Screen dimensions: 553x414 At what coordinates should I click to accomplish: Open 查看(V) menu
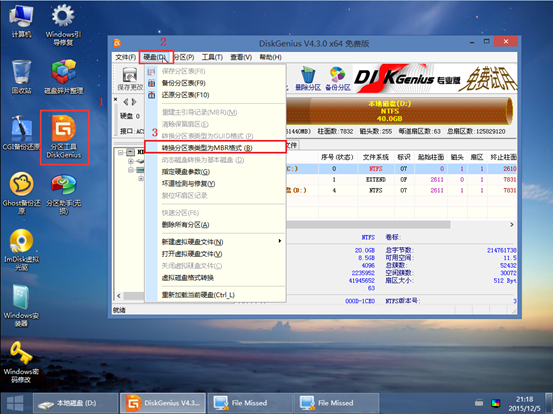tap(241, 57)
